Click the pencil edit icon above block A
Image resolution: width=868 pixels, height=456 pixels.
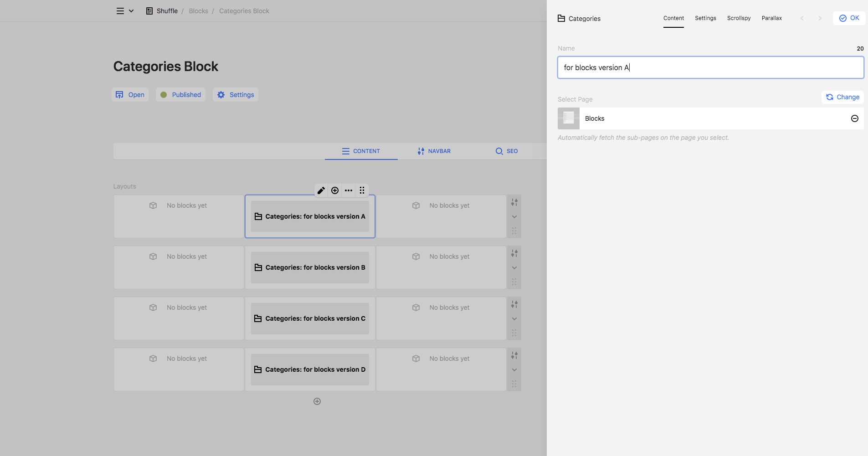tap(321, 190)
